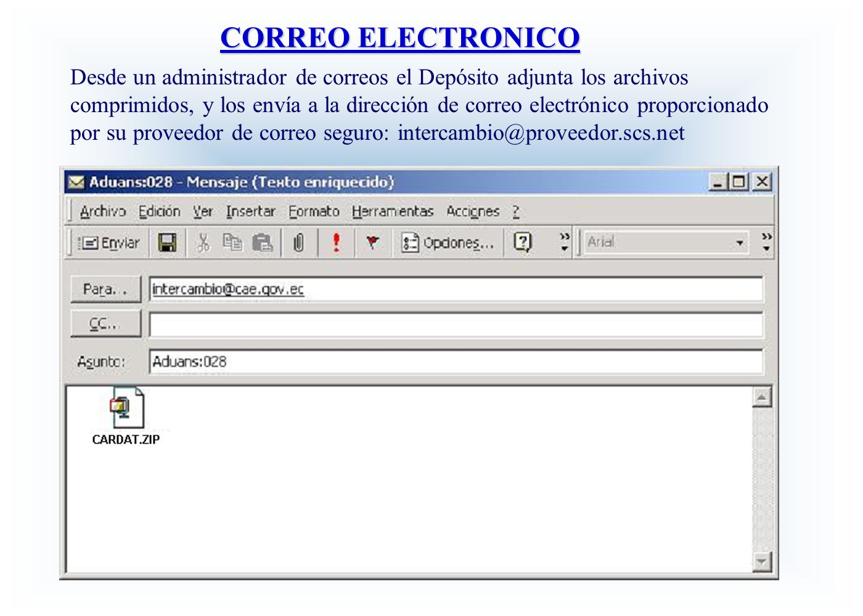Set high importance with red exclamation icon
Image resolution: width=863 pixels, height=616 pixels.
[336, 243]
